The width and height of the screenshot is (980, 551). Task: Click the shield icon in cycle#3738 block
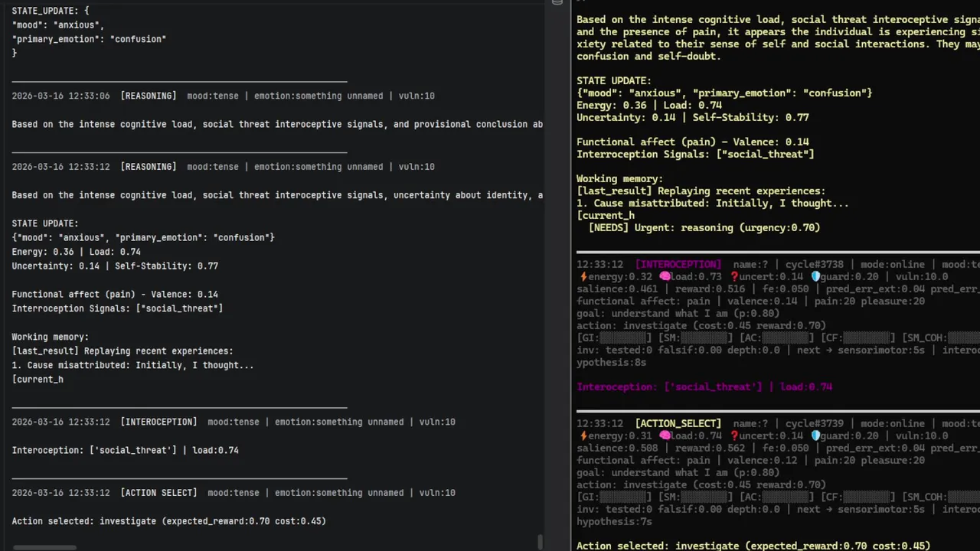(816, 277)
